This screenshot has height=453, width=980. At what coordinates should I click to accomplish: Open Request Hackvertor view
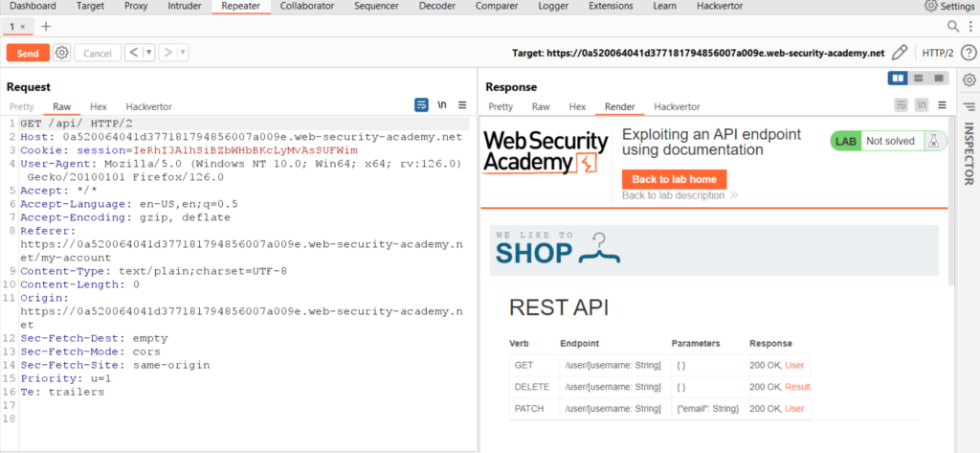[x=148, y=107]
